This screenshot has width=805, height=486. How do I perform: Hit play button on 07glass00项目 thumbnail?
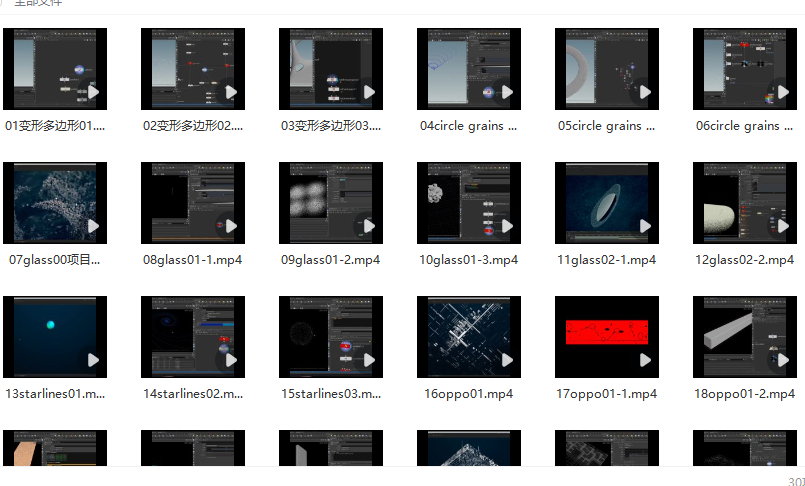[x=93, y=226]
